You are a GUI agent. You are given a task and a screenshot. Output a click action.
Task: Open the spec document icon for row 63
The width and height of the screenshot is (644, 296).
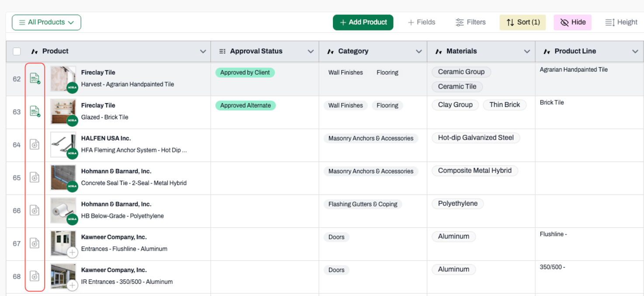coord(35,111)
